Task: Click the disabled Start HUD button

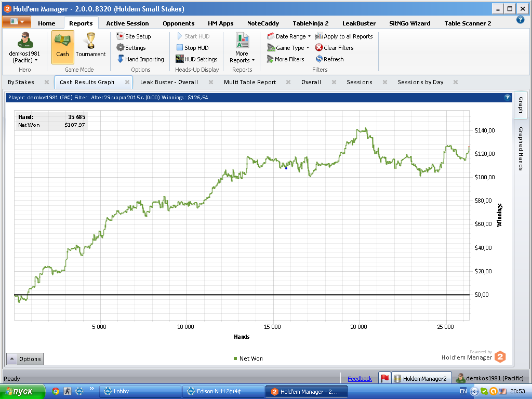Action: click(193, 36)
